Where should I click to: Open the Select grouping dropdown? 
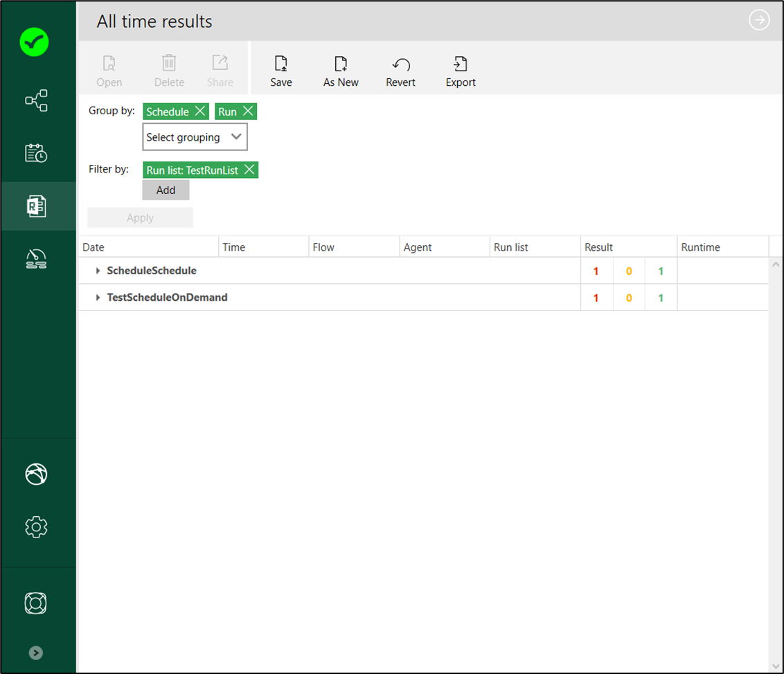pyautogui.click(x=195, y=136)
